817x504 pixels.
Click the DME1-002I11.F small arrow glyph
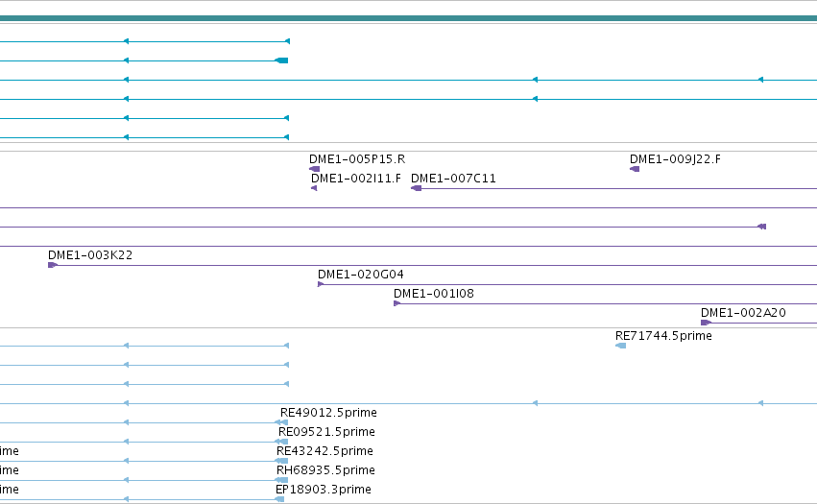(314, 188)
